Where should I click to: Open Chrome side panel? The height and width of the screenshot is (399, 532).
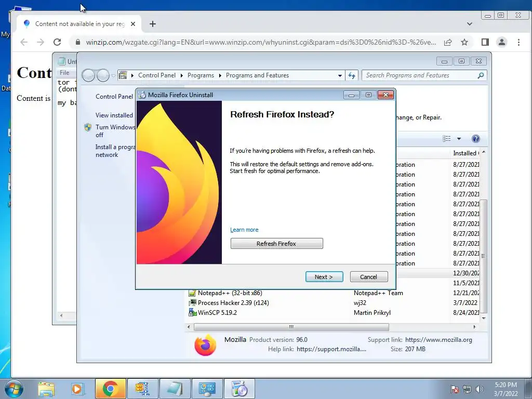click(485, 42)
